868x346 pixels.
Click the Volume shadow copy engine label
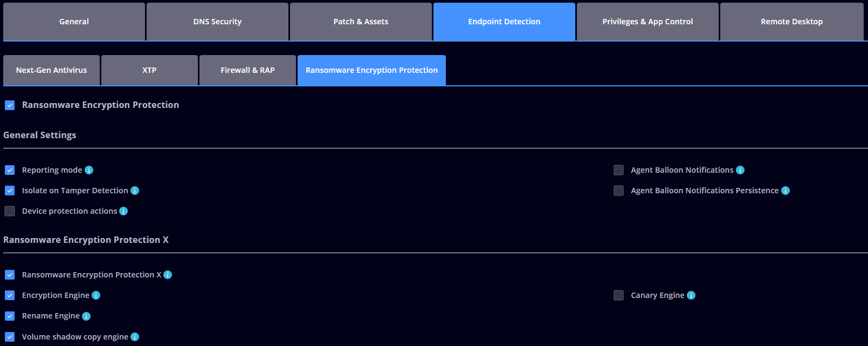75,337
